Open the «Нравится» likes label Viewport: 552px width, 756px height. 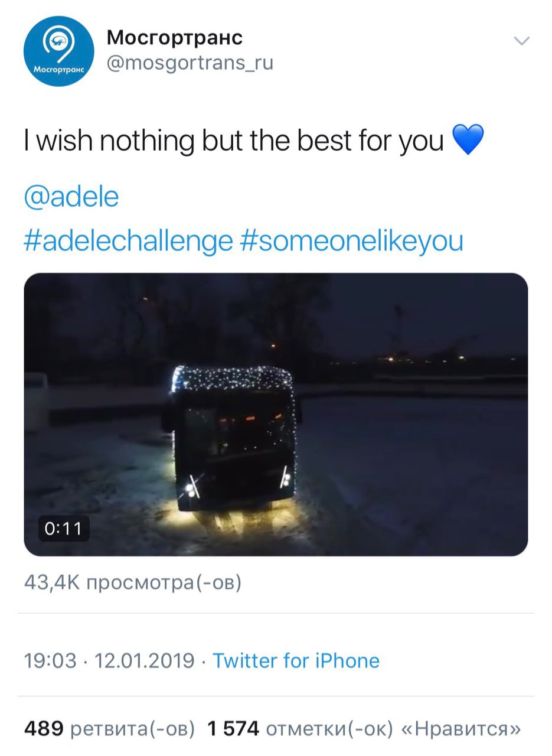[x=460, y=729]
